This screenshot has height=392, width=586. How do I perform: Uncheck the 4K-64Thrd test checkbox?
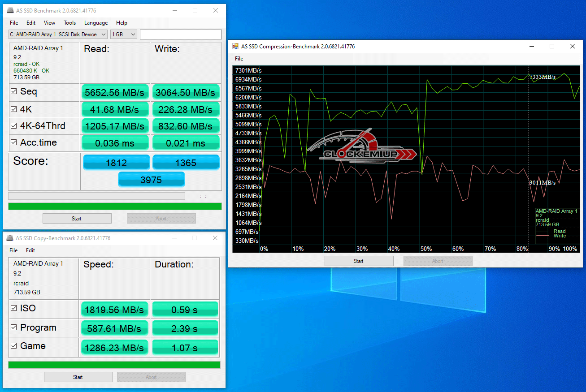[x=14, y=126]
